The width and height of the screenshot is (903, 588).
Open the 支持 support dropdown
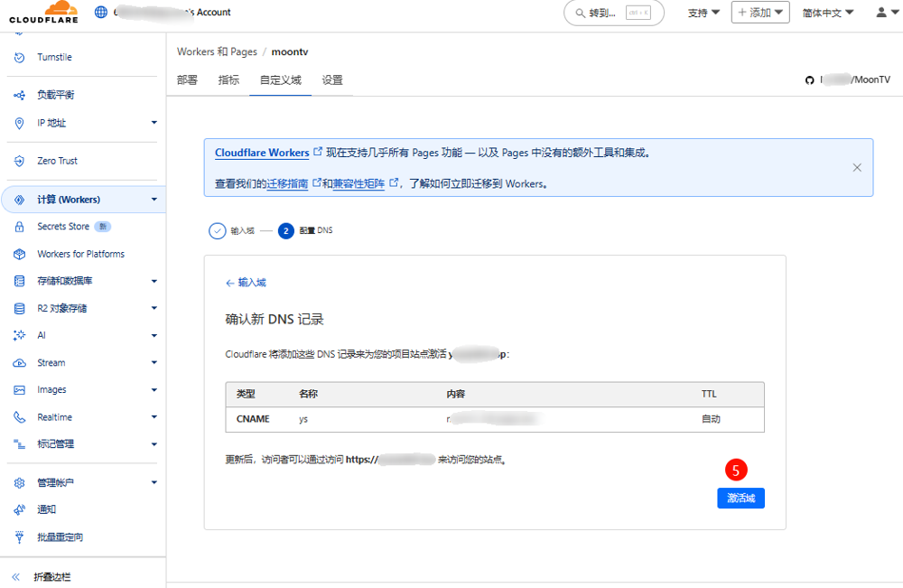pyautogui.click(x=703, y=13)
